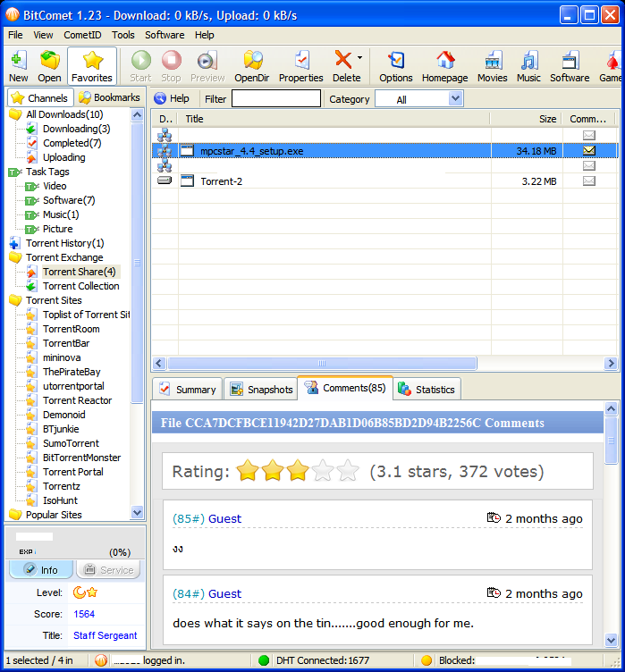The height and width of the screenshot is (672, 625).
Task: Open the Music toolbar icon
Action: (528, 66)
